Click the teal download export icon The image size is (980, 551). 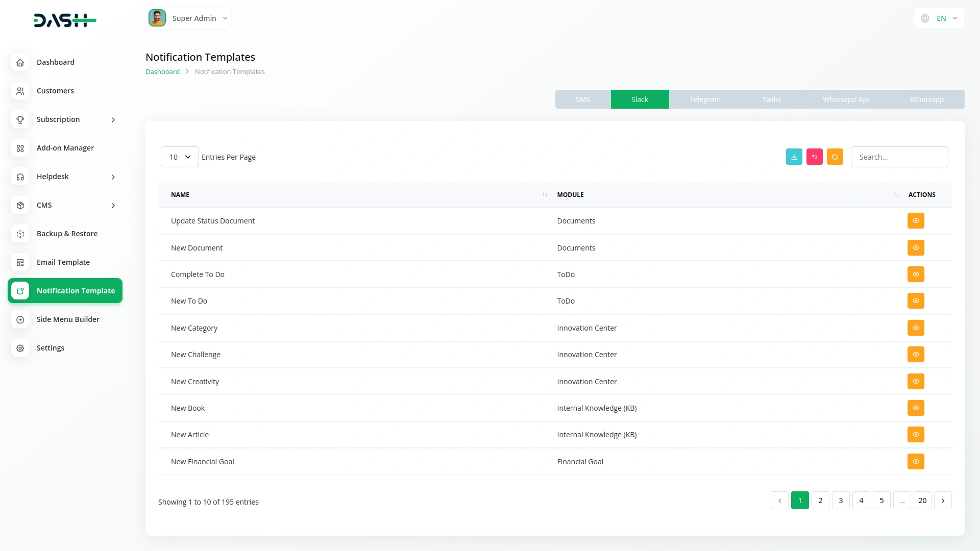(x=794, y=157)
